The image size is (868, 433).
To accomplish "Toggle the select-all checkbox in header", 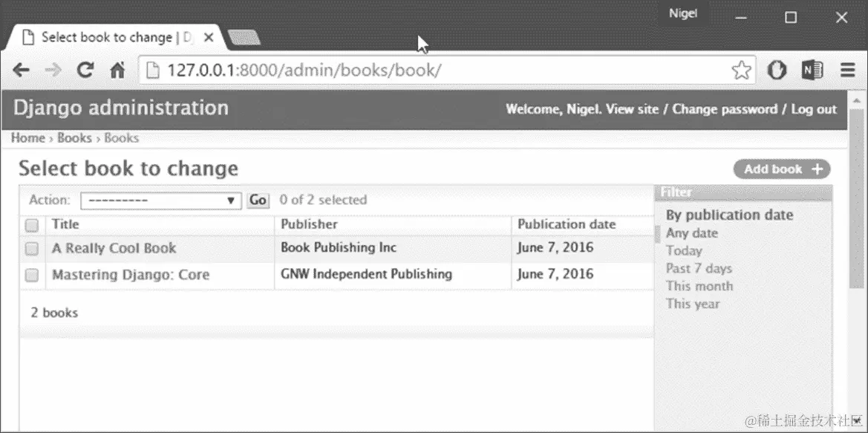I will point(31,225).
